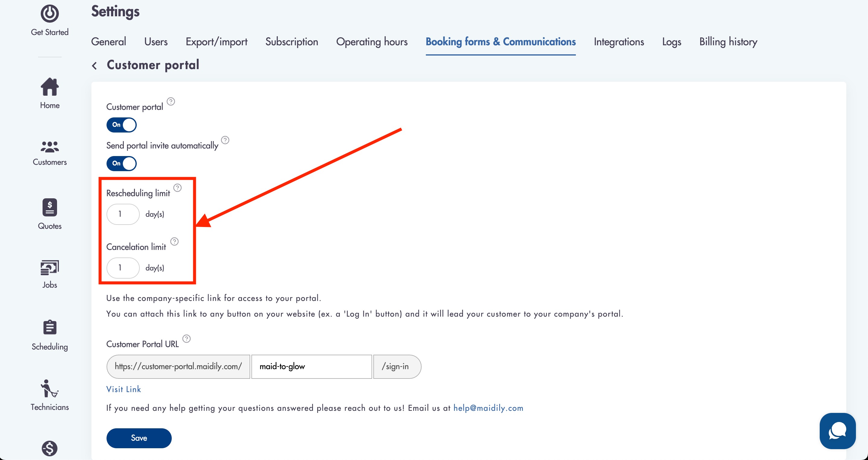Select Booking forms & Communications tab
The image size is (868, 460).
[x=500, y=42]
